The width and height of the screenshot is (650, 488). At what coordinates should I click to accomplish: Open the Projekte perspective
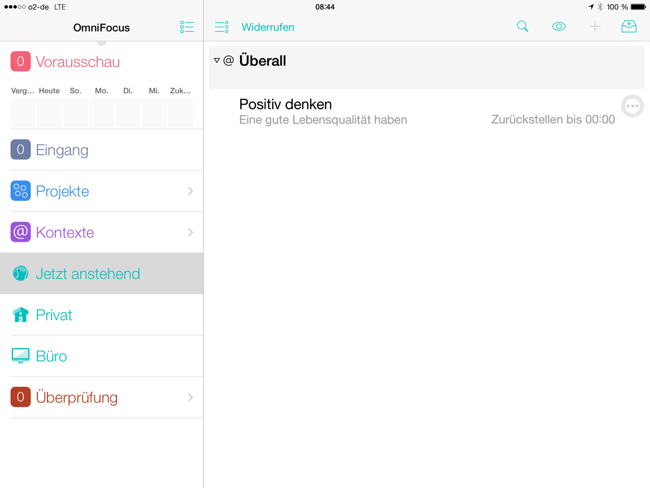click(x=62, y=191)
